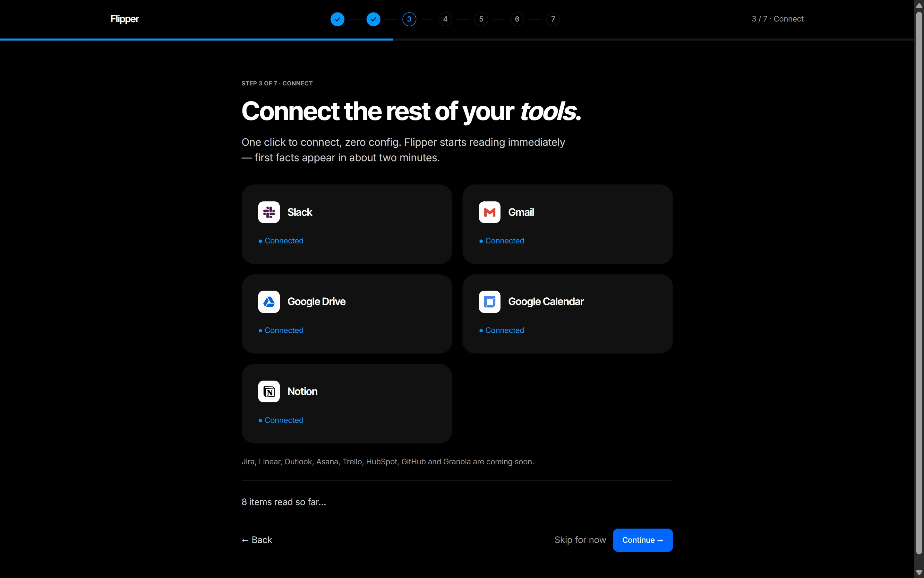Click the 'One click to connect, zero config' paragraph

click(403, 150)
